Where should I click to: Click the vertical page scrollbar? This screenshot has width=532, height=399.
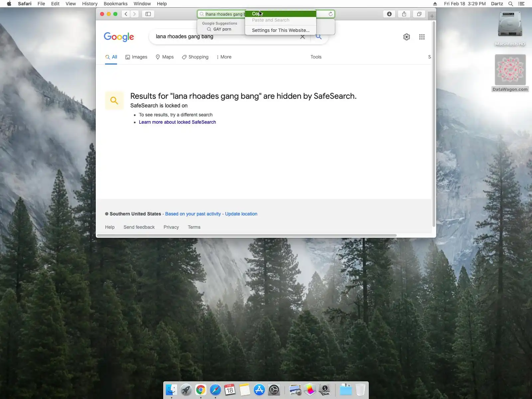[434, 124]
